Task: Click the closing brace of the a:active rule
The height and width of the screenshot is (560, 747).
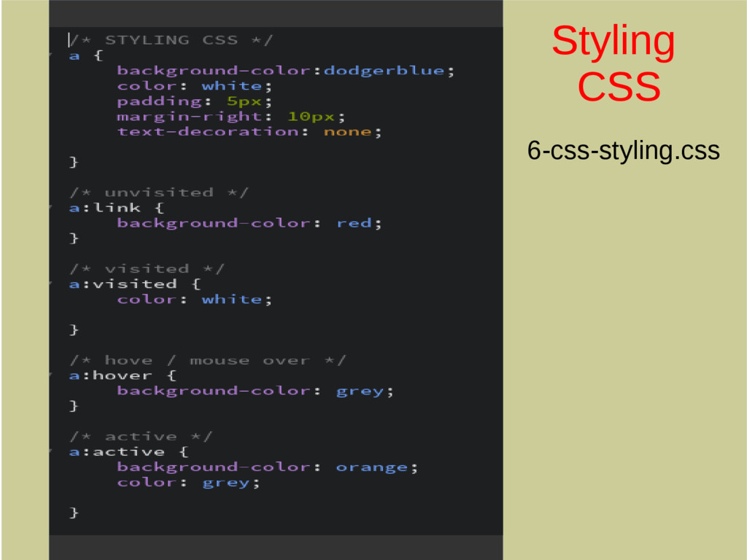Action: (74, 513)
